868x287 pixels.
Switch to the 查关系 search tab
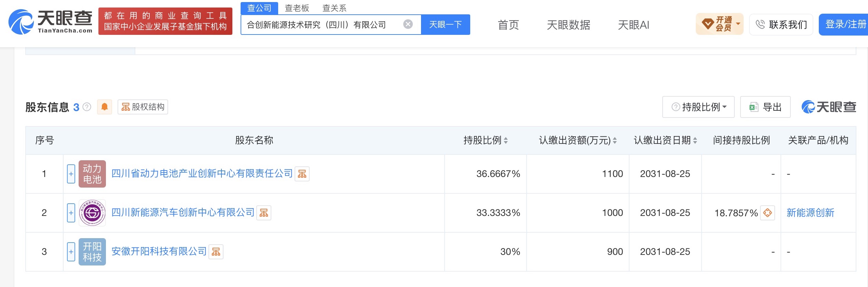[x=335, y=8]
